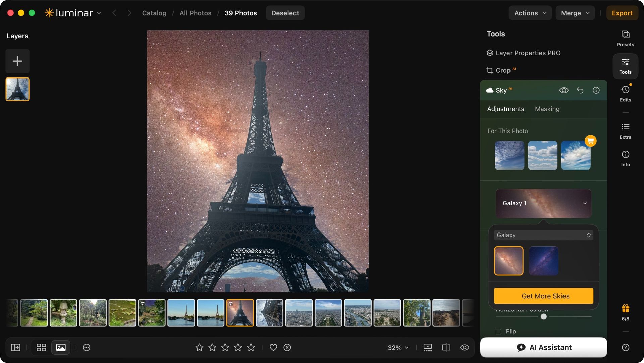
Task: Open the 32% zoom dropdown
Action: click(398, 348)
